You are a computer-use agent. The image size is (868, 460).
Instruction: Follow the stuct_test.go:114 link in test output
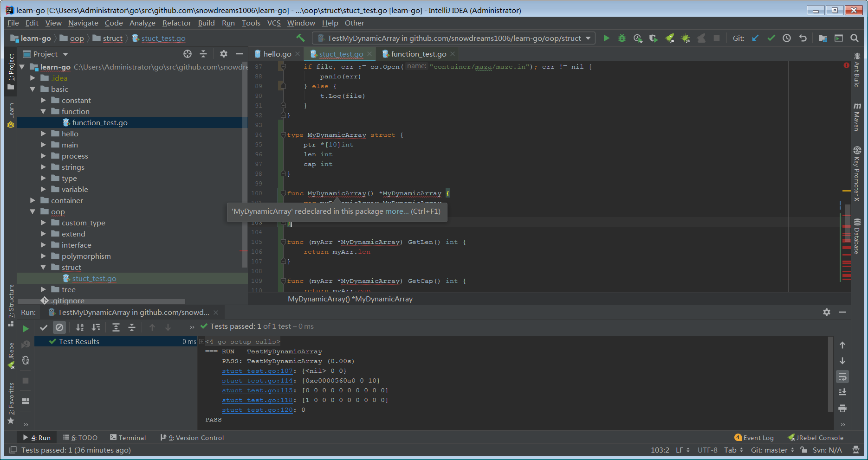click(257, 380)
